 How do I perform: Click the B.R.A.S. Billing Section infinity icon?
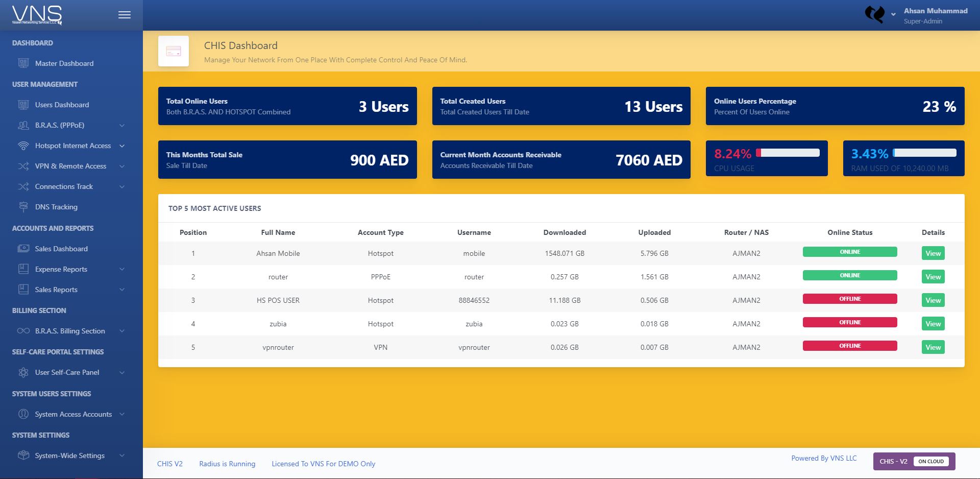[x=23, y=331]
